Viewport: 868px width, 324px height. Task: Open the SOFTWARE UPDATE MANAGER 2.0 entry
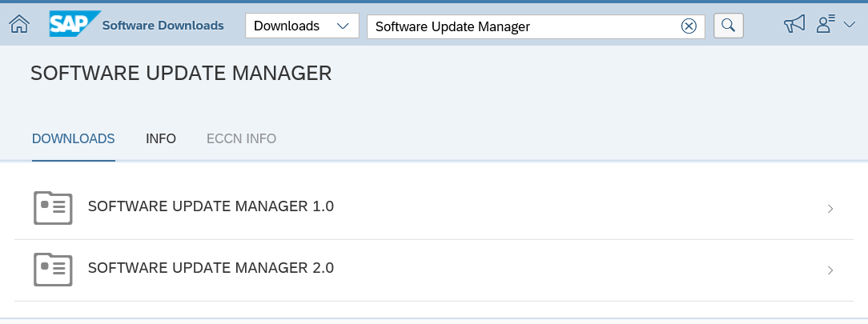point(434,270)
